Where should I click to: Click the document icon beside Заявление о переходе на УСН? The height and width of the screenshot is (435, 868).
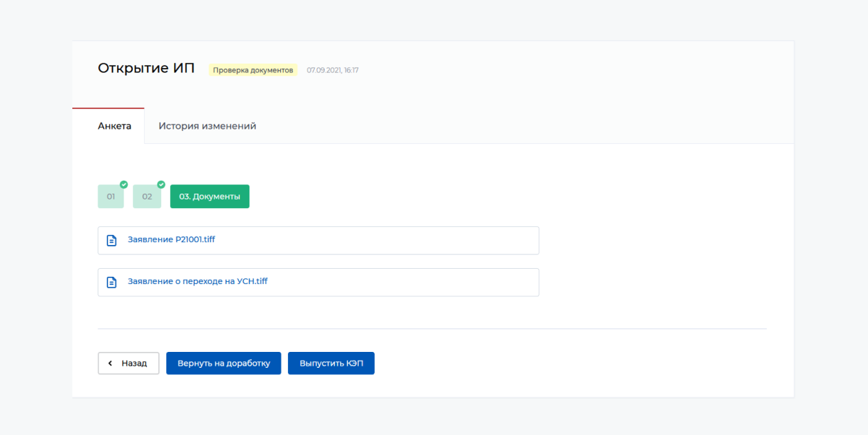click(x=111, y=283)
